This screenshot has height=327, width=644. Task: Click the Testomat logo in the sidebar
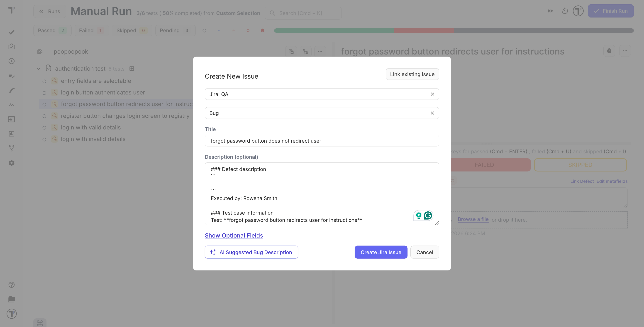click(12, 10)
